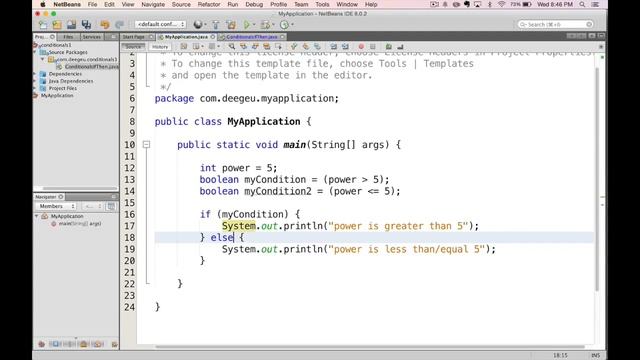Image resolution: width=640 pixels, height=360 pixels.
Task: Open the default config combo box
Action: coord(160,24)
